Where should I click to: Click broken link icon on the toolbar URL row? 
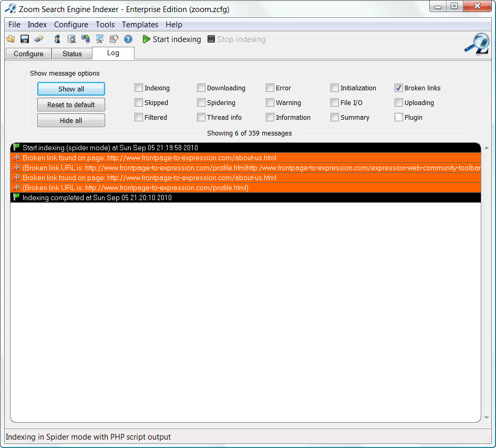[x=16, y=168]
